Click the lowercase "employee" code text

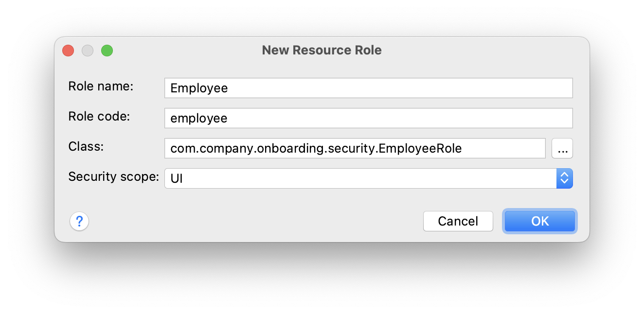click(x=199, y=118)
